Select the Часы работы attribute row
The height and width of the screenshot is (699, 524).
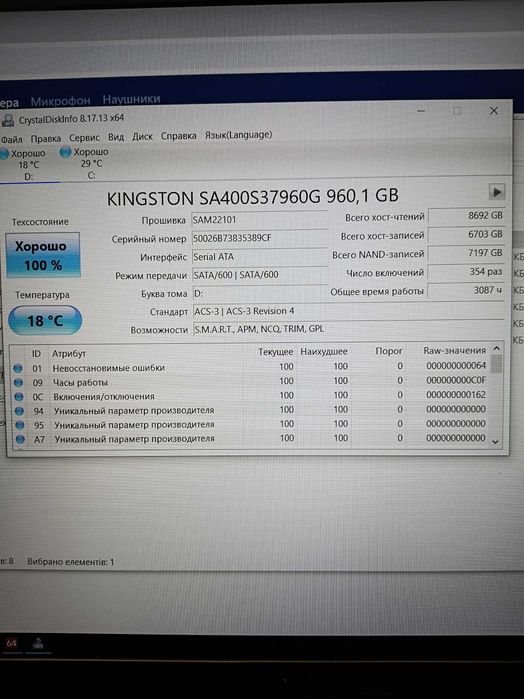[252, 382]
